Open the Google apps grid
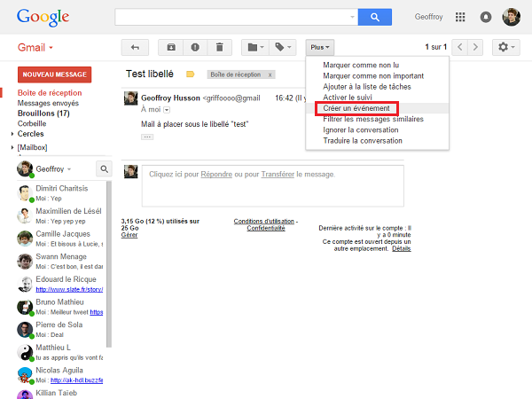This screenshot has height=399, width=532. [460, 17]
